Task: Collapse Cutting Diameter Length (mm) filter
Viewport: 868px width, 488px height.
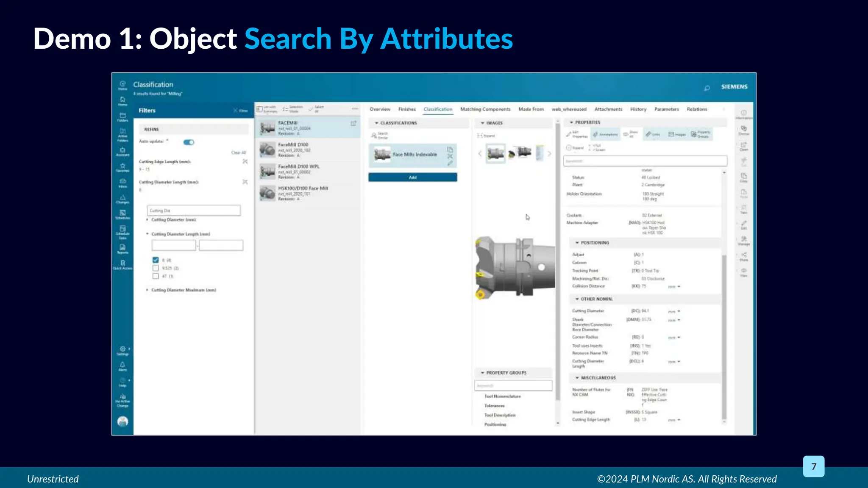Action: coord(147,234)
